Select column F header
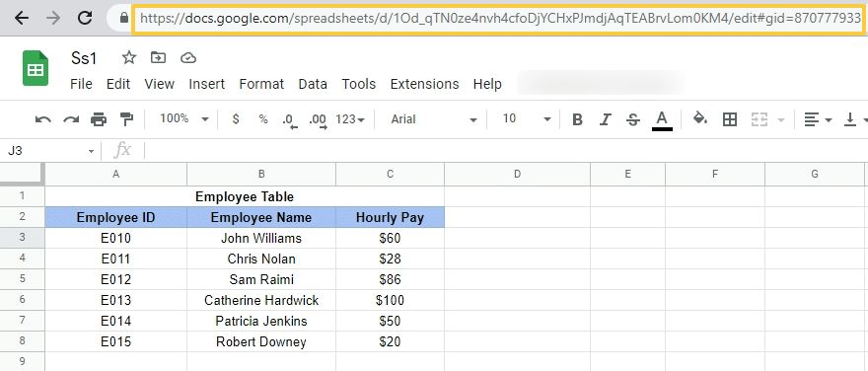The image size is (868, 371). [715, 174]
